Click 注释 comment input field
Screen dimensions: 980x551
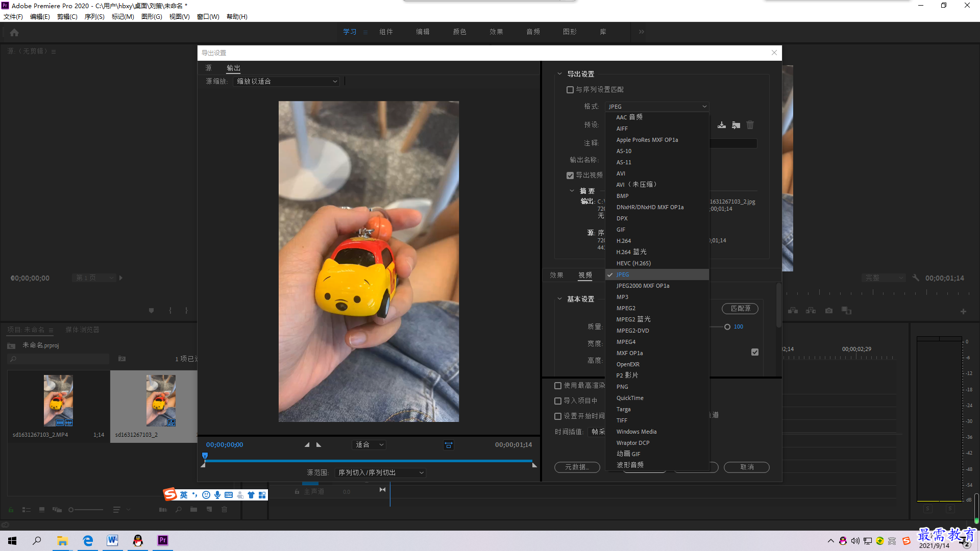(733, 143)
